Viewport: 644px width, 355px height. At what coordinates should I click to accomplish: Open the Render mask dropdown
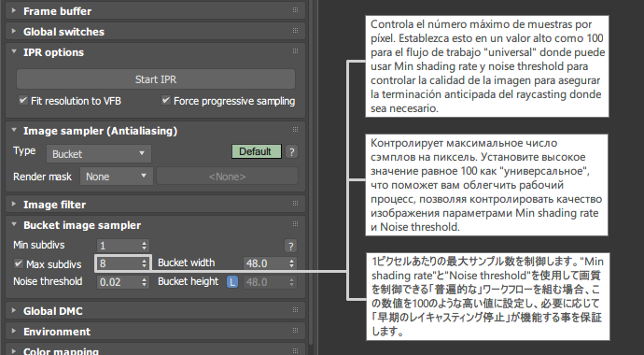pos(117,177)
